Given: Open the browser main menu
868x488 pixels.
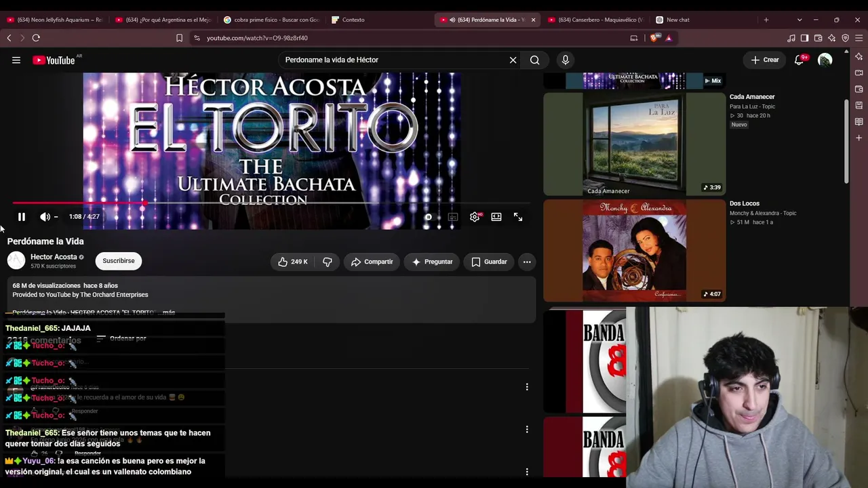Looking at the screenshot, I should coord(859,38).
